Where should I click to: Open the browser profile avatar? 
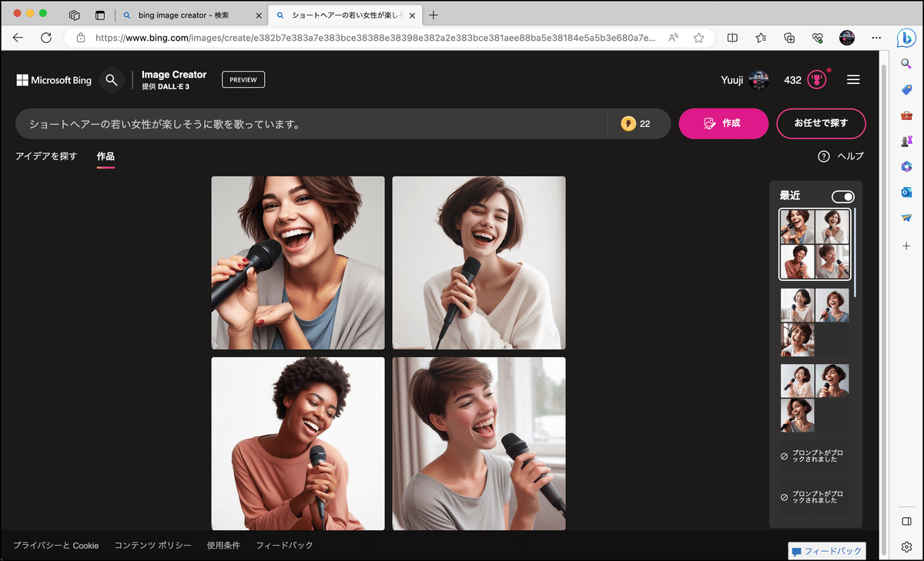[x=847, y=38]
